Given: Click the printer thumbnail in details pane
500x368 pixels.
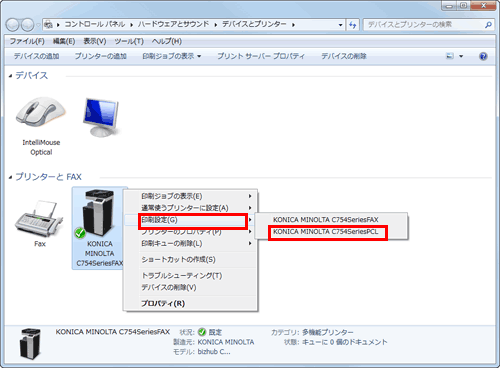Looking at the screenshot, I should 30,344.
